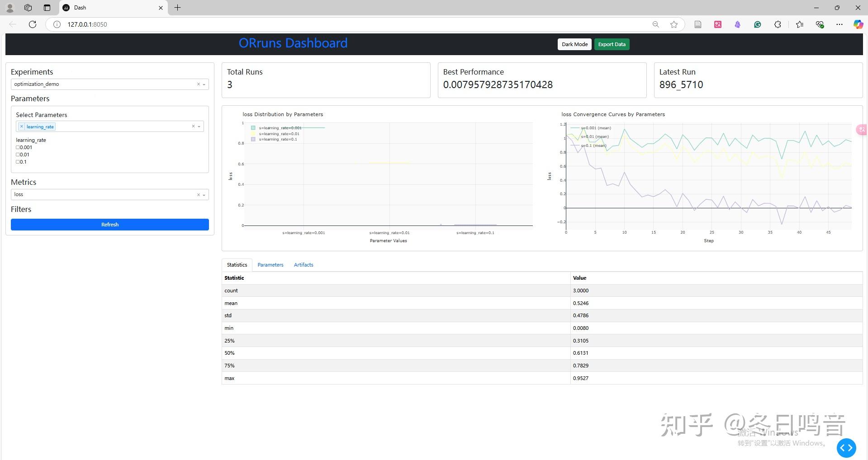Screen dimensions: 868x460
Task: Toggle s=learning_rate=0.01 legend entry in distribution chart
Action: (275, 134)
